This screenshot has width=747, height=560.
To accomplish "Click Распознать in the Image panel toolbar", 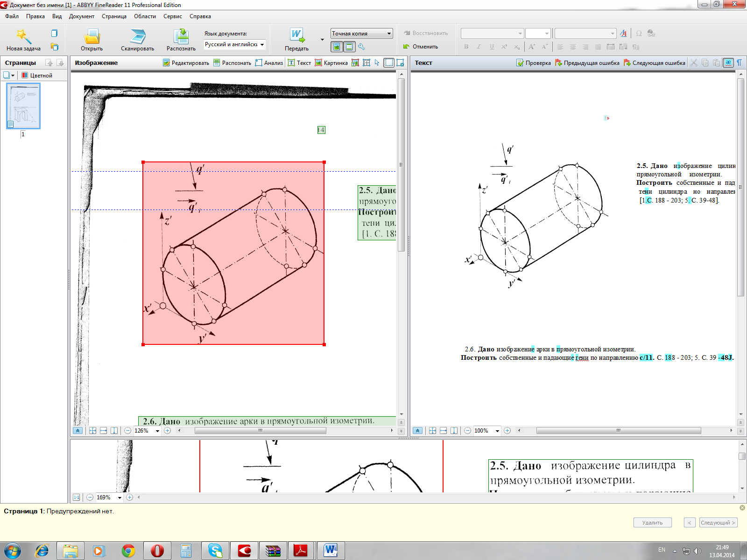I will (232, 63).
